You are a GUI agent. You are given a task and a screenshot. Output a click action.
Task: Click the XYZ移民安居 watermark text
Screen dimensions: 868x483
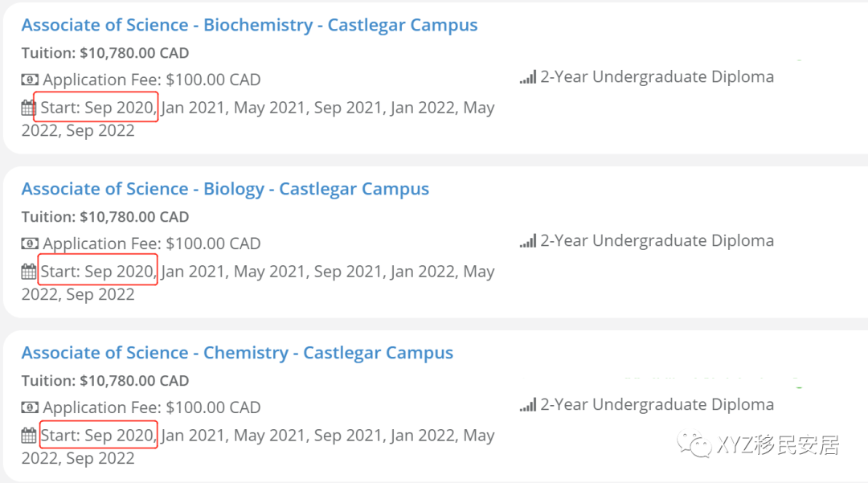(777, 444)
